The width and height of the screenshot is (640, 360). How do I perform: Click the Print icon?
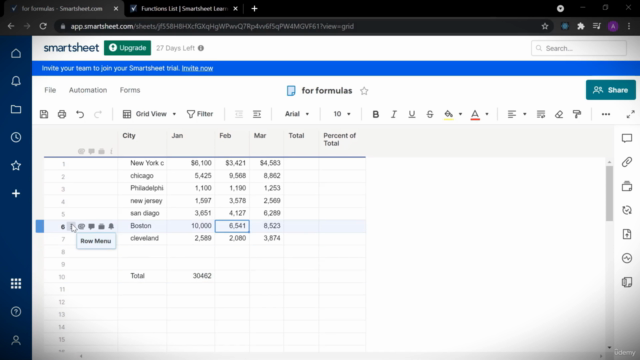click(62, 114)
